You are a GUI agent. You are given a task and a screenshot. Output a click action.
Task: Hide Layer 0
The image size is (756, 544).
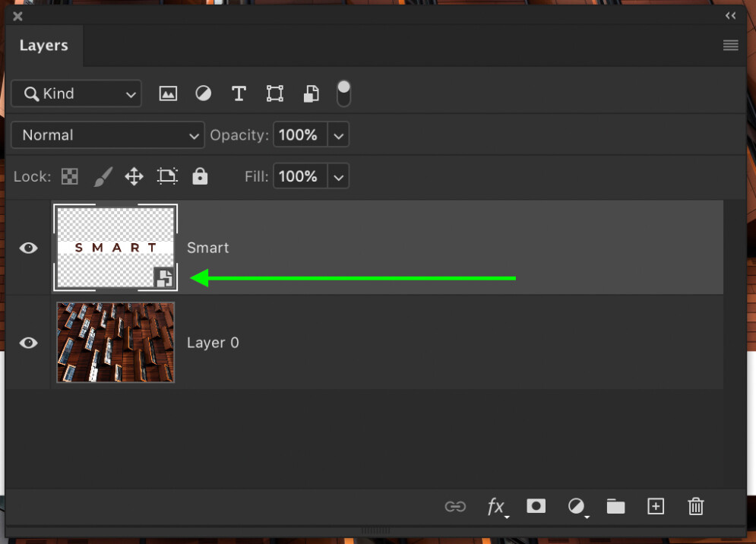click(x=28, y=343)
